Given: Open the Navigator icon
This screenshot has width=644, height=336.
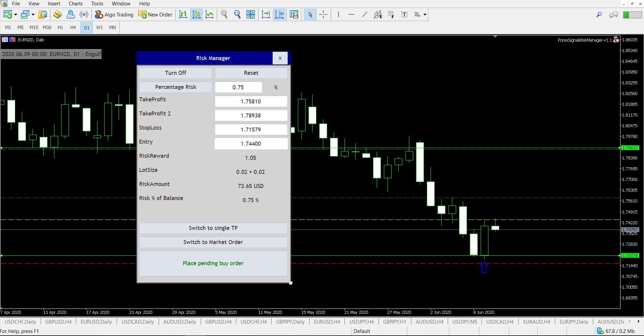Looking at the screenshot, I should coord(58,14).
